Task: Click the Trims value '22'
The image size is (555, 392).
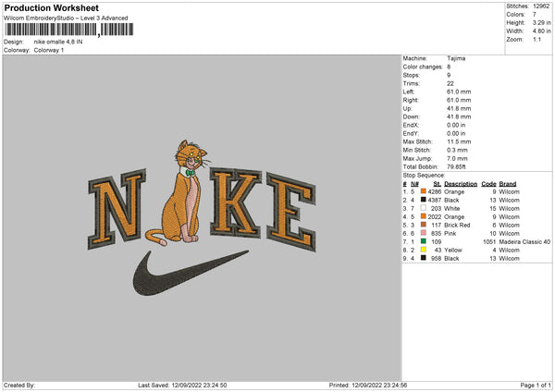Action: point(450,83)
